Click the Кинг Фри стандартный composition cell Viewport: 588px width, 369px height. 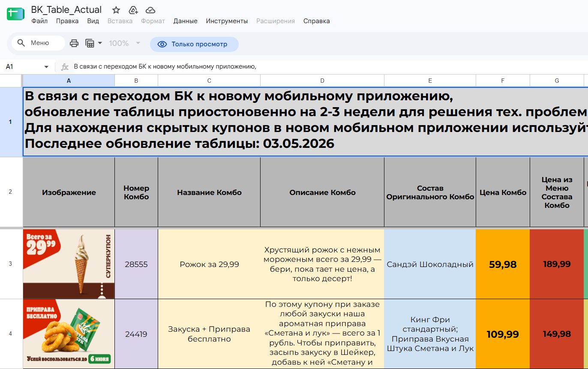tap(430, 334)
